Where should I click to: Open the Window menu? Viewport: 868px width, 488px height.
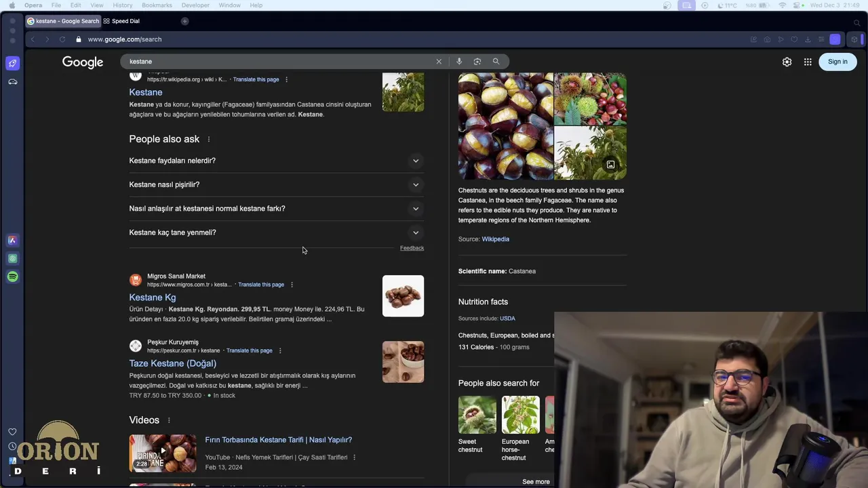tap(229, 5)
